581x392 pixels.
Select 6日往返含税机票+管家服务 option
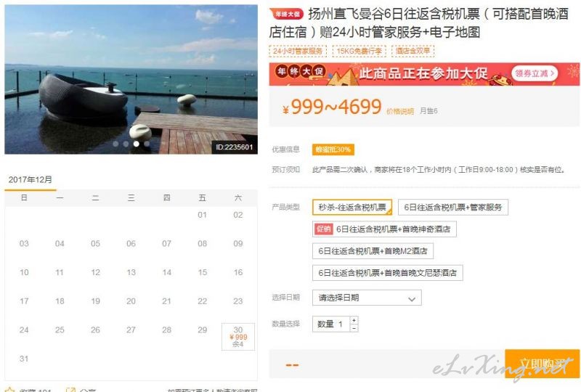coord(452,207)
